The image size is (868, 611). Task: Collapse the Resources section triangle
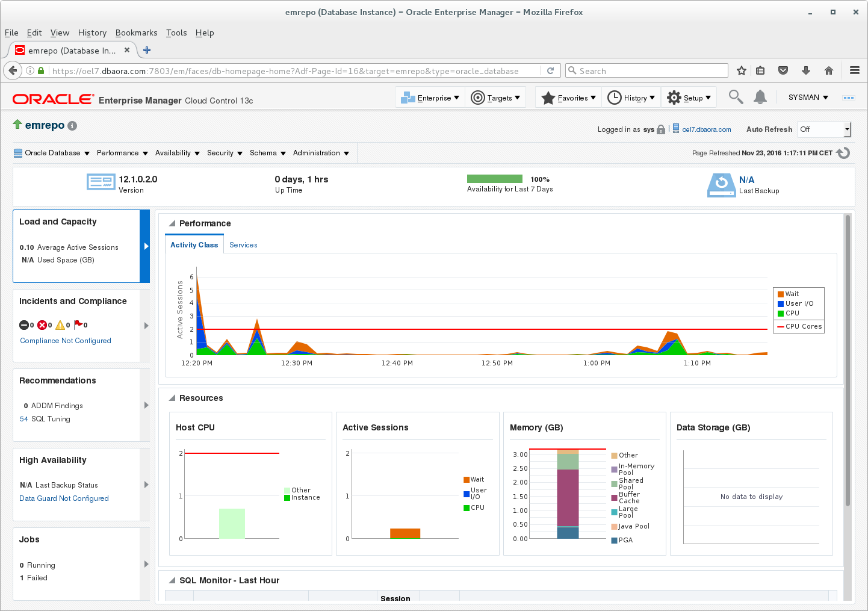[172, 398]
